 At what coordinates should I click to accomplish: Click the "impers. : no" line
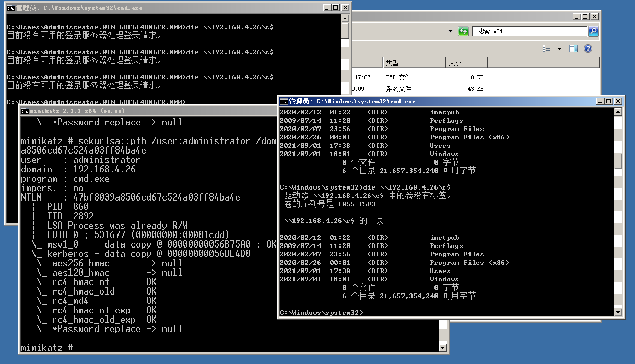52,188
